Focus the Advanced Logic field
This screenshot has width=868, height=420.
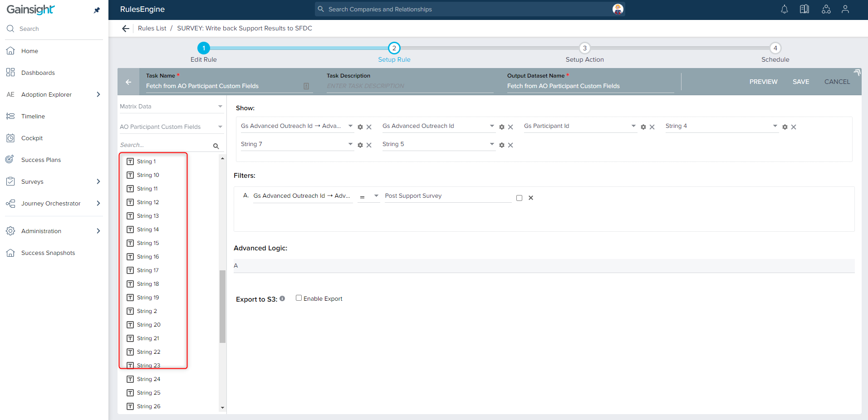tap(544, 266)
